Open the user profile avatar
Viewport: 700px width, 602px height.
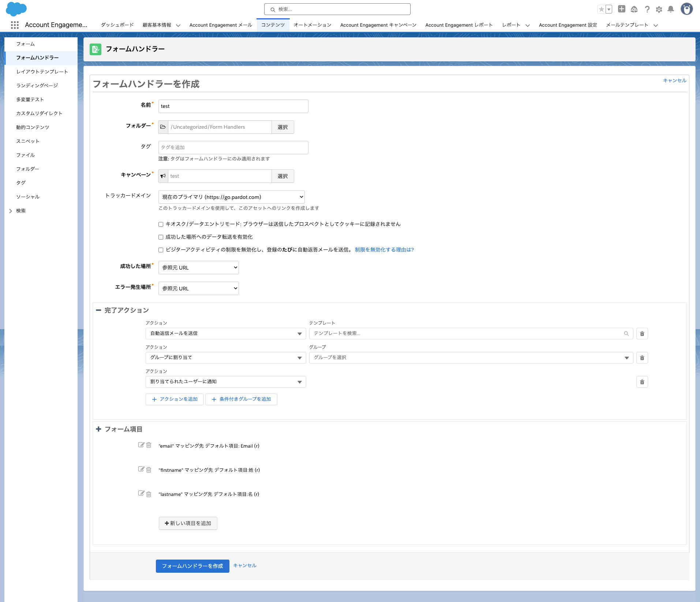(686, 9)
